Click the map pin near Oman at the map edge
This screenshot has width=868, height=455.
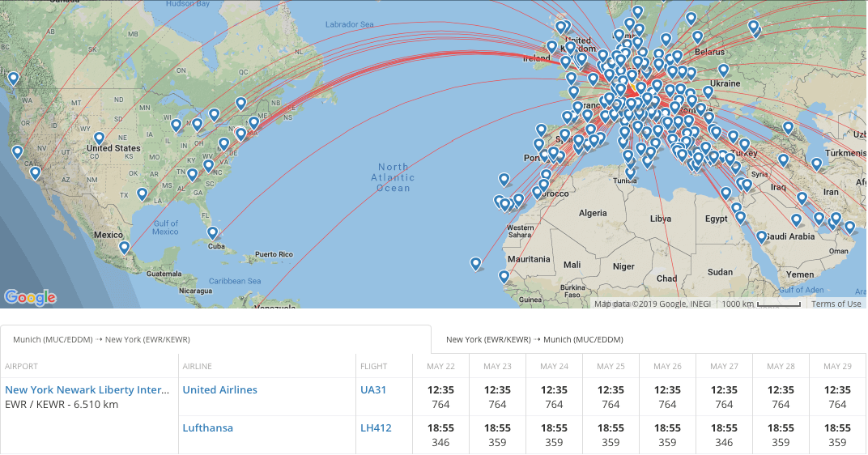pyautogui.click(x=849, y=227)
